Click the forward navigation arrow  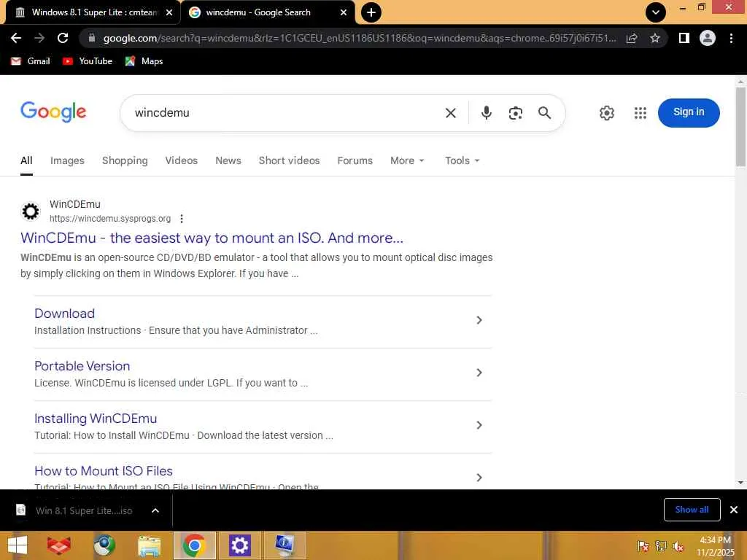39,38
